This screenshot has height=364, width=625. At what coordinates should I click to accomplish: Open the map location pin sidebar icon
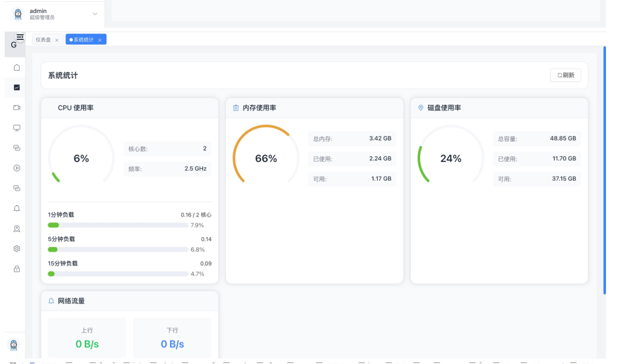tap(17, 229)
